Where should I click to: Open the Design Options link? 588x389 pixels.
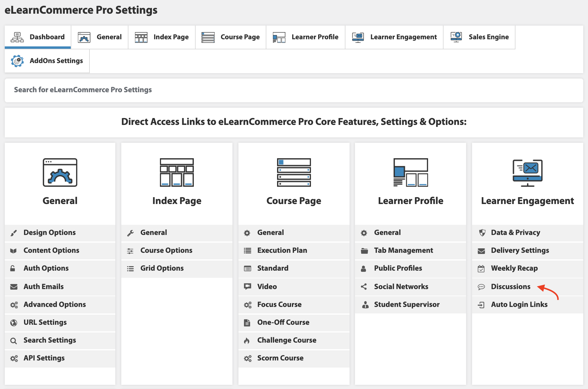click(x=50, y=233)
